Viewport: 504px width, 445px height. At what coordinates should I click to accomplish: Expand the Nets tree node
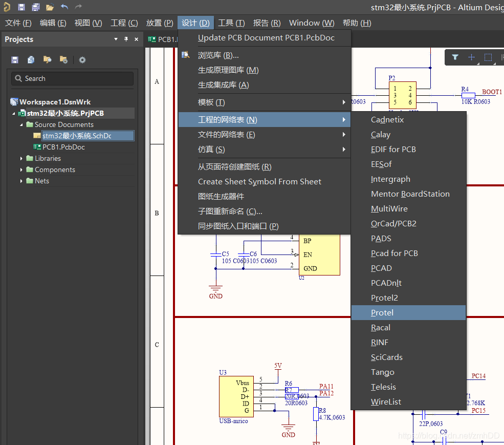click(x=21, y=181)
